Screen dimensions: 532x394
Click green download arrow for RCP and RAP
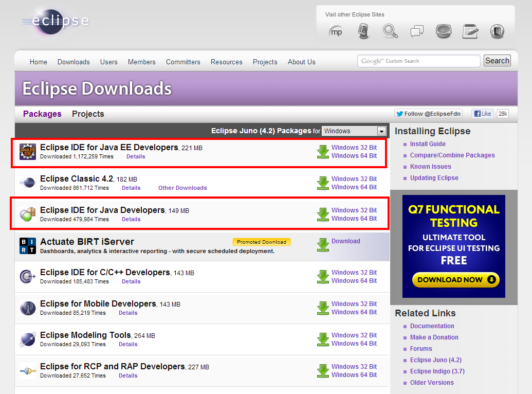[323, 371]
